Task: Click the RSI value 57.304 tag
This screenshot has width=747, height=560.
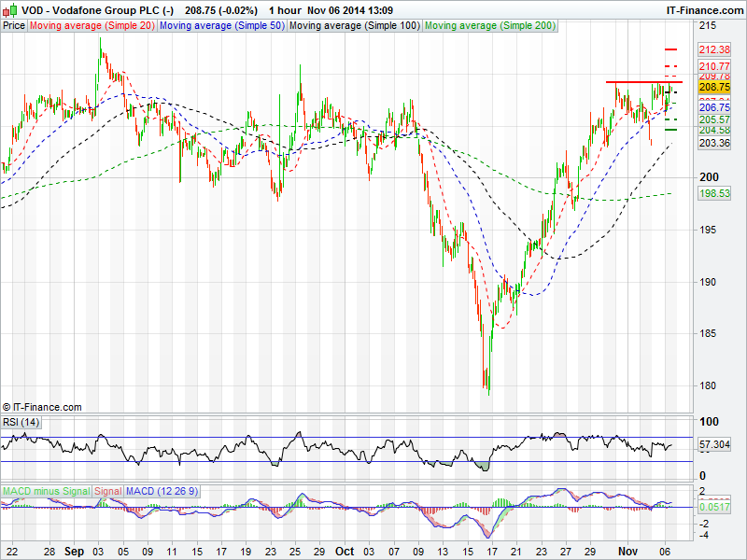Action: tap(715, 446)
